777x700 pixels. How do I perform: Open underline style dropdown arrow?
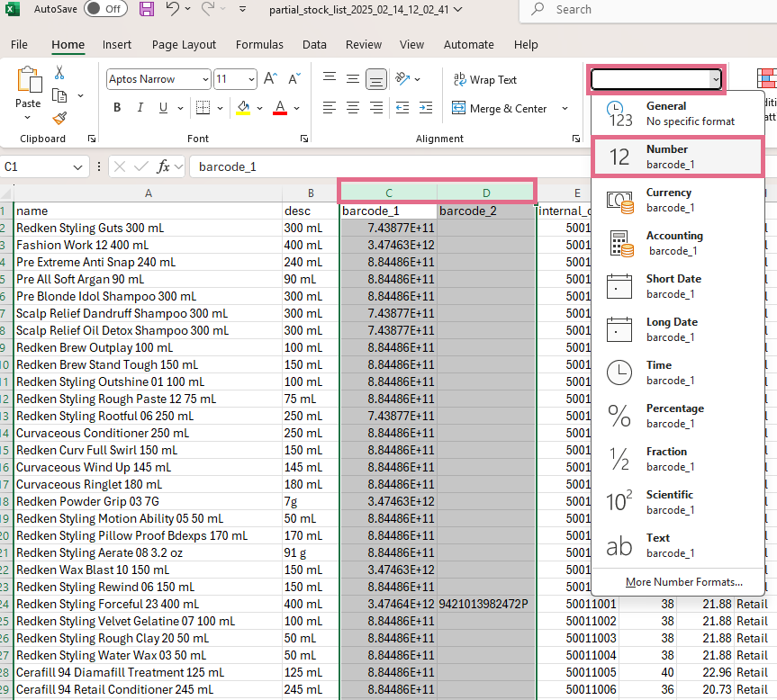tap(180, 108)
